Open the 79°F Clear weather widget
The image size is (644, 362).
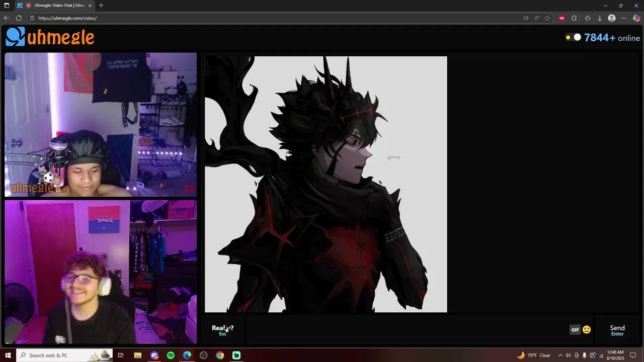[x=534, y=355]
